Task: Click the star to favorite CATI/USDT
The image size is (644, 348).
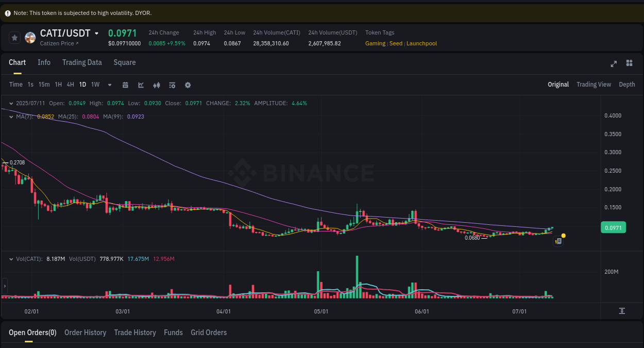Action: pyautogui.click(x=14, y=38)
